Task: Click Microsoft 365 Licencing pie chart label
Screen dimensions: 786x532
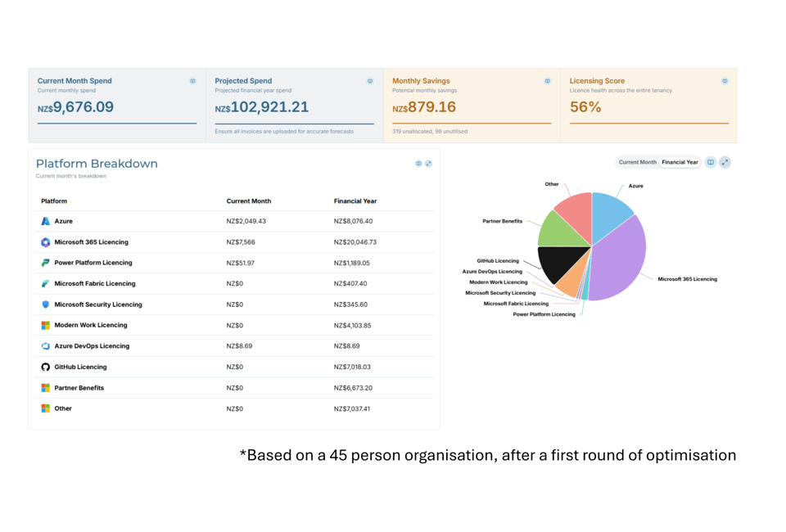Action: coord(687,280)
